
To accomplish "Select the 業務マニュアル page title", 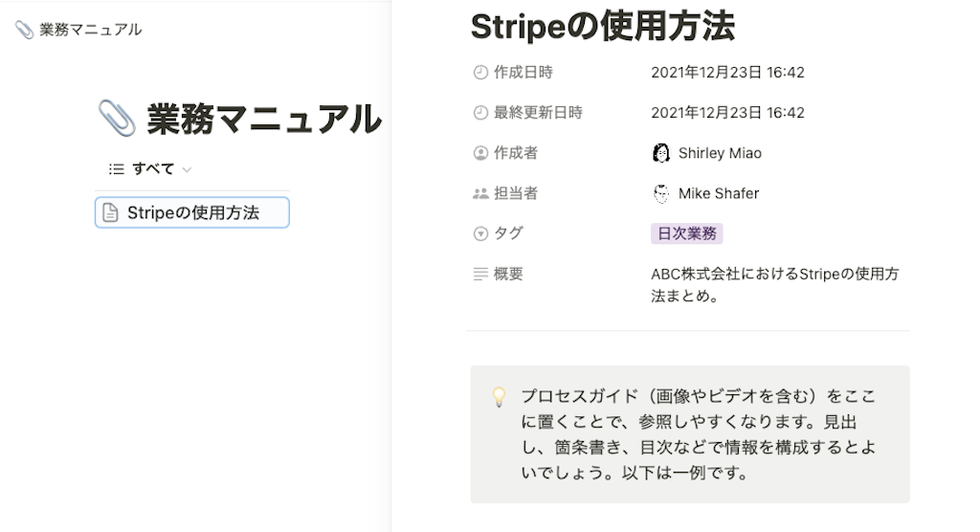I will [x=264, y=119].
